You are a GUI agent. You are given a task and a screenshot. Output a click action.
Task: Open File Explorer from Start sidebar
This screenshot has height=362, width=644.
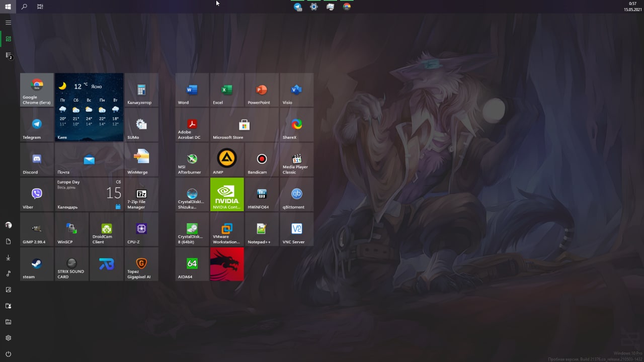point(8,322)
